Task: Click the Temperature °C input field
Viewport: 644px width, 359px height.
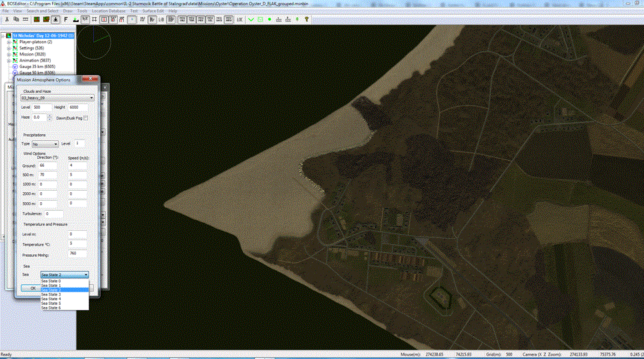Action: tap(77, 244)
